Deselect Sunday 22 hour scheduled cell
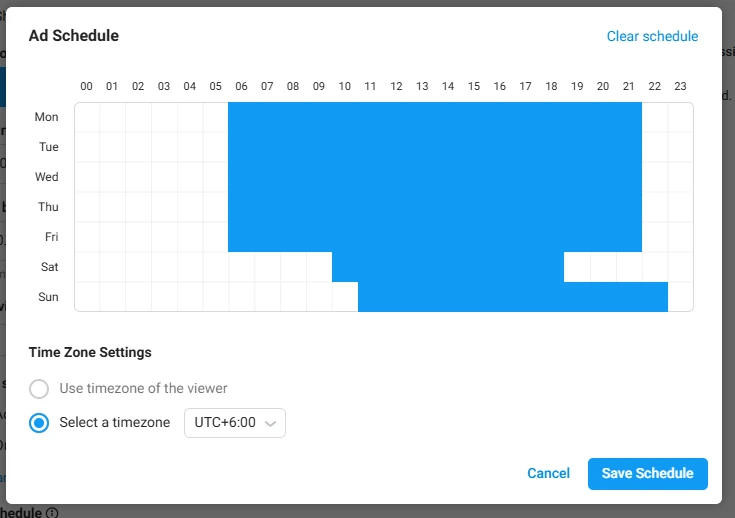This screenshot has width=735, height=518. pyautogui.click(x=655, y=297)
